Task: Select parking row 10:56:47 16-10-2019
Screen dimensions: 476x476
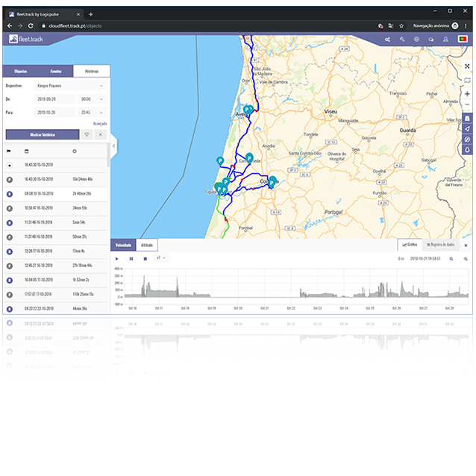Action: [x=55, y=208]
